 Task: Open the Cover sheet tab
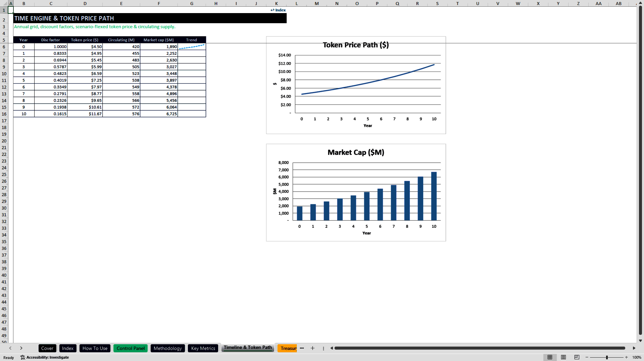point(47,348)
